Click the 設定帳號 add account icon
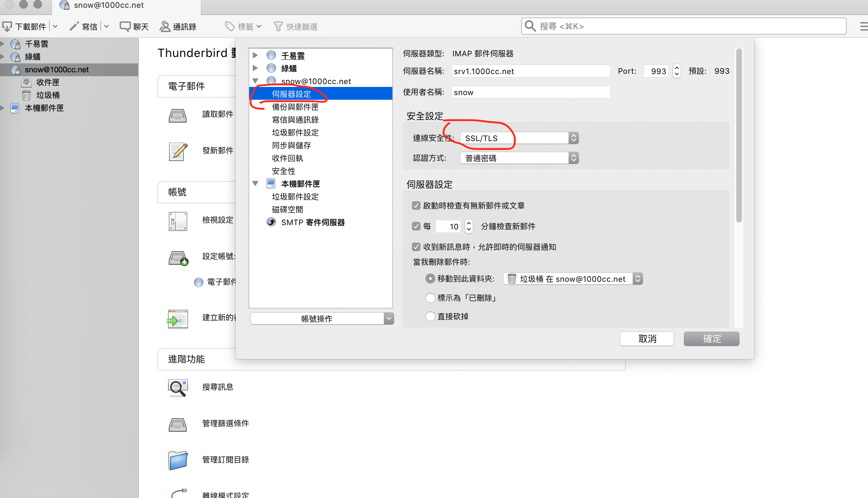Screen dimensions: 868x498 (178, 258)
